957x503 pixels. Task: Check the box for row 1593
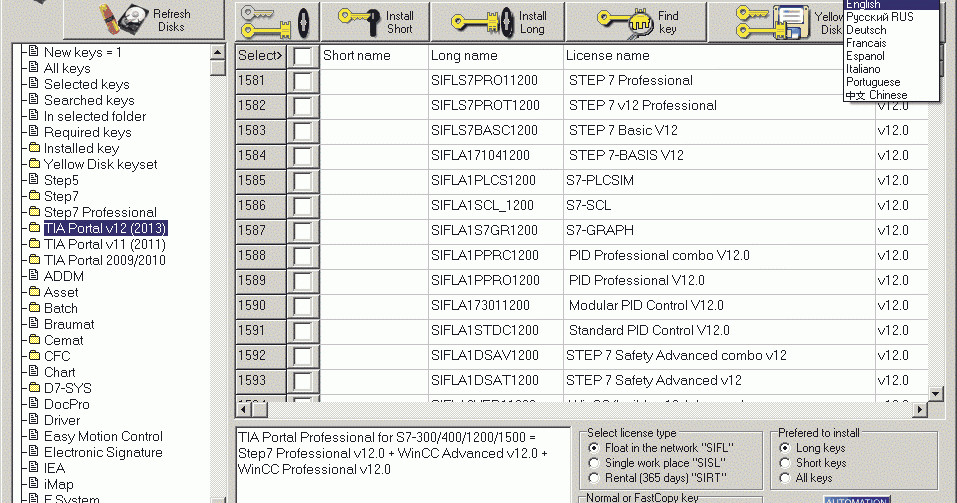[303, 381]
